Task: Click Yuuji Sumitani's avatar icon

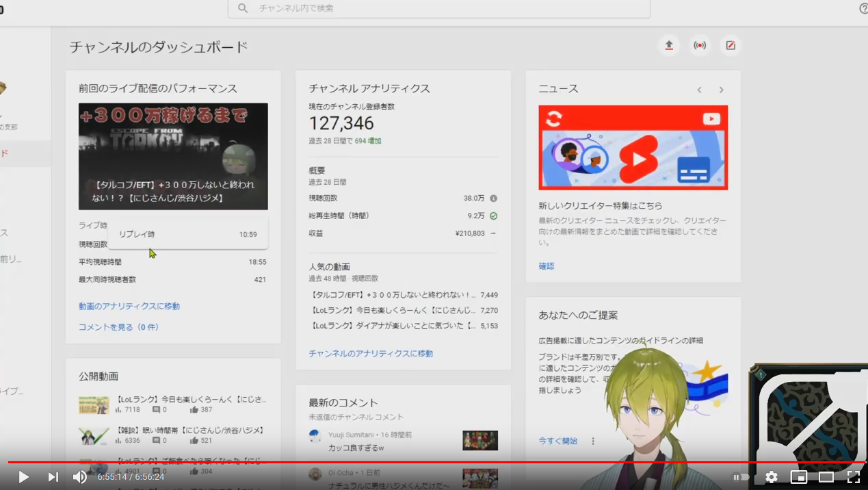Action: click(x=315, y=436)
